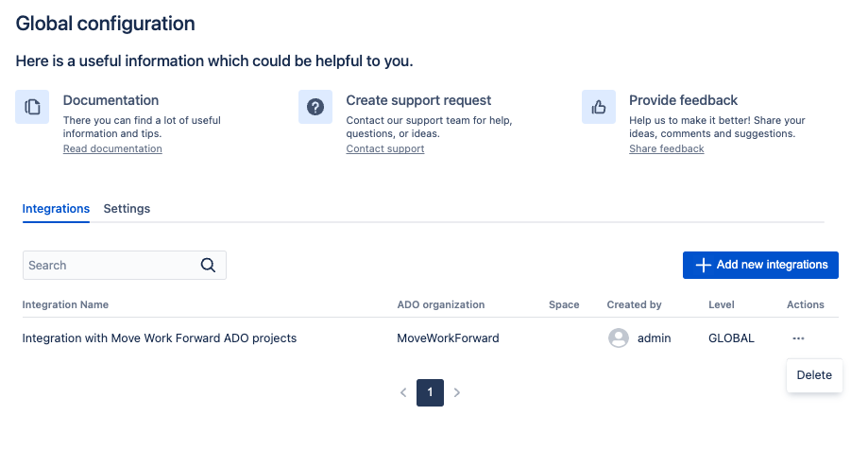Click the thumbs-up feedback icon
This screenshot has height=450, width=868.
tap(599, 107)
